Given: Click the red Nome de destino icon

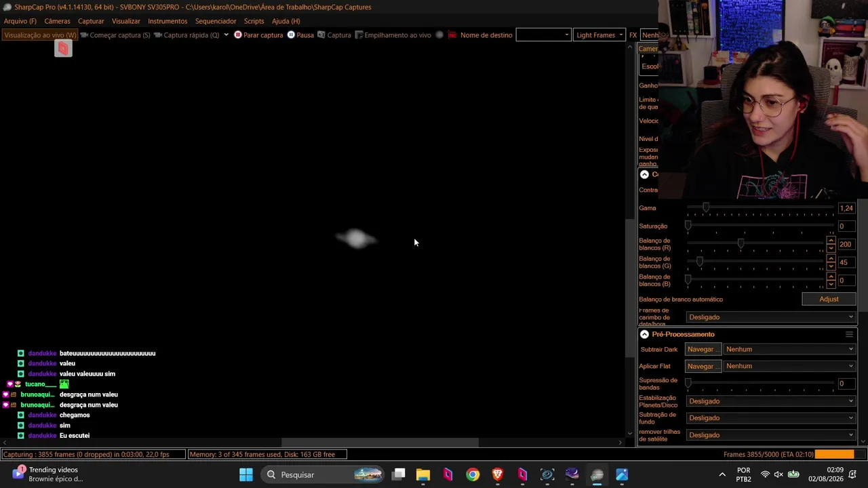Looking at the screenshot, I should [x=452, y=35].
